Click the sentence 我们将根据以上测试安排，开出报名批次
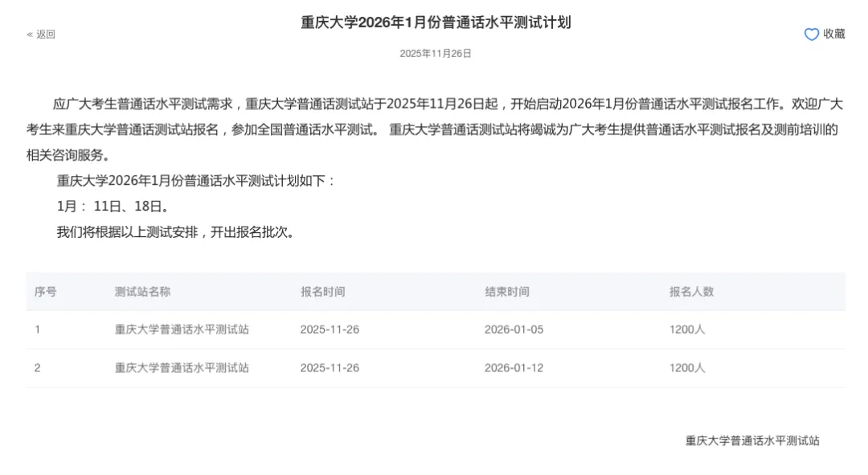The height and width of the screenshot is (475, 868). (175, 232)
